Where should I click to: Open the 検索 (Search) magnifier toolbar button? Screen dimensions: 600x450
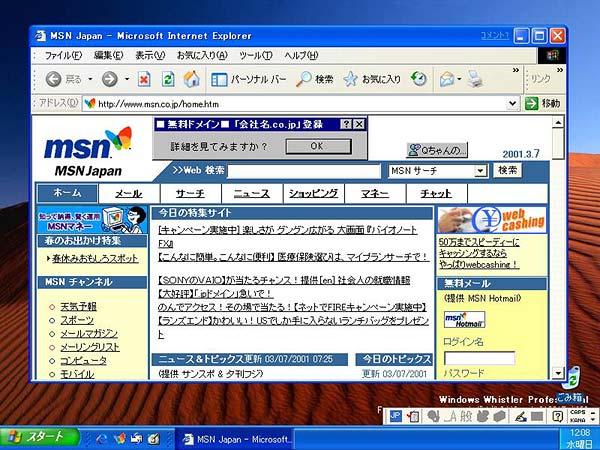[315, 79]
